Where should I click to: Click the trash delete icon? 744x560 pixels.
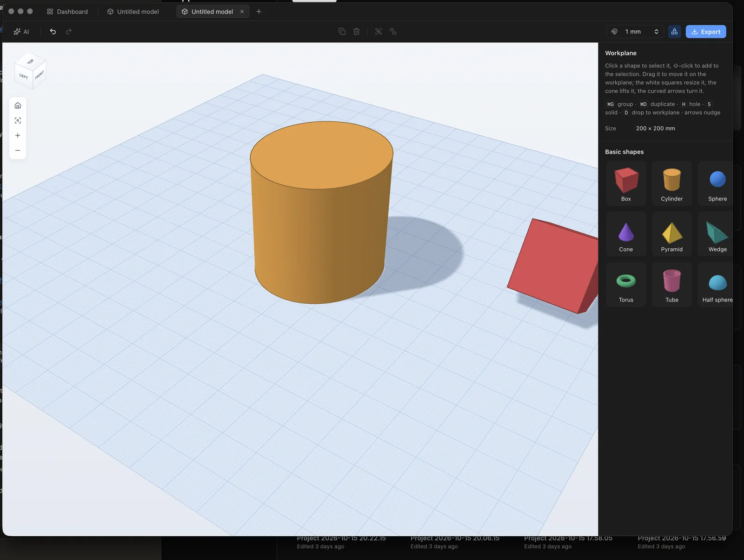tap(357, 32)
